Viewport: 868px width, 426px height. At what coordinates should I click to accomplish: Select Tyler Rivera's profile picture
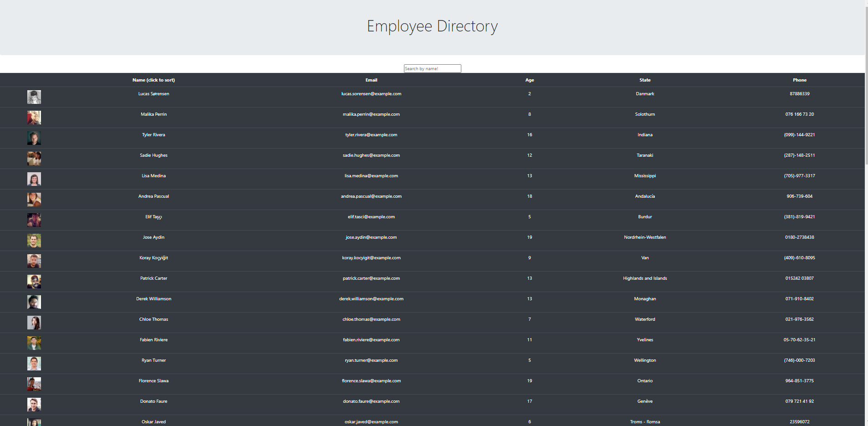tap(34, 138)
